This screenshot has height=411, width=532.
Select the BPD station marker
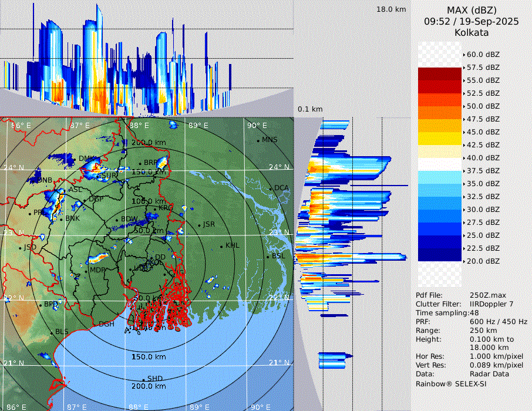point(41,305)
